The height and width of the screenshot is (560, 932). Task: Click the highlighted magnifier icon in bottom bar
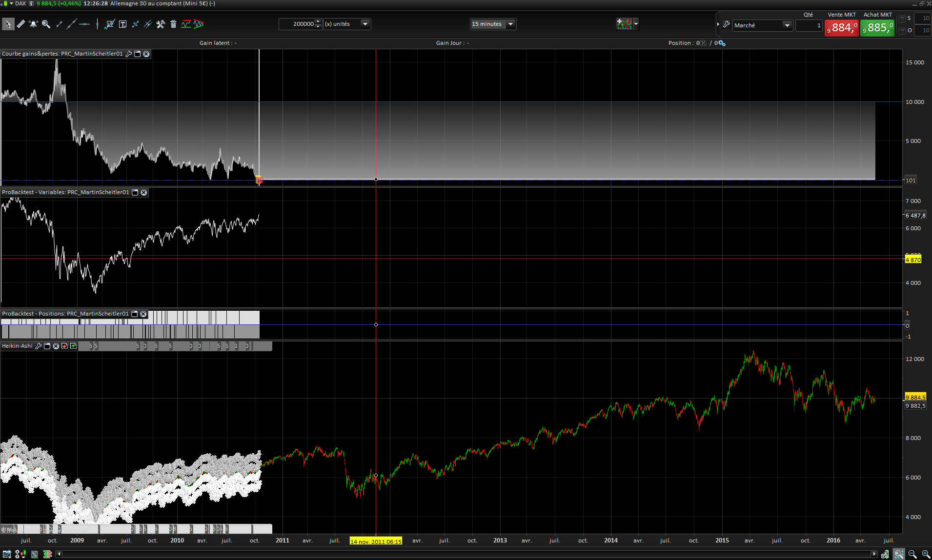[x=899, y=554]
